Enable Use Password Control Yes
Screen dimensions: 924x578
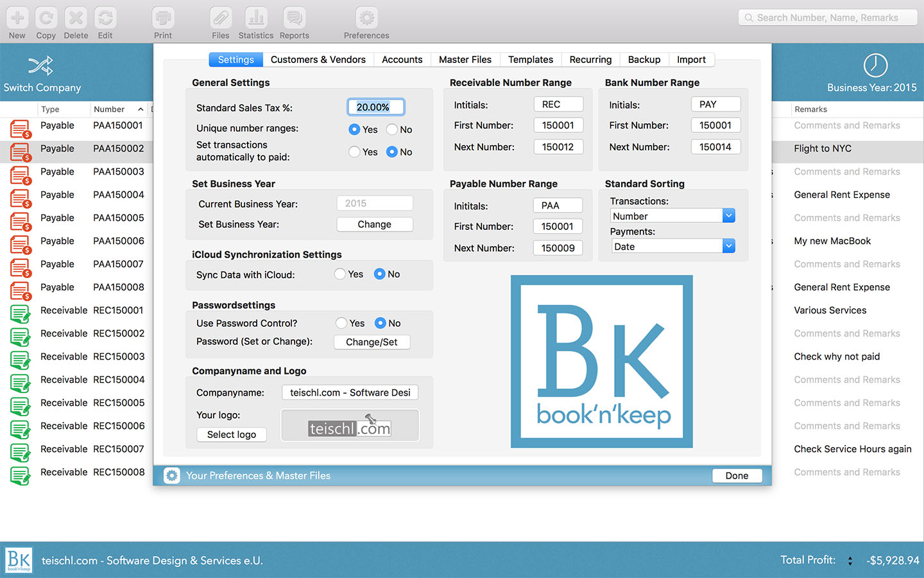coord(341,323)
